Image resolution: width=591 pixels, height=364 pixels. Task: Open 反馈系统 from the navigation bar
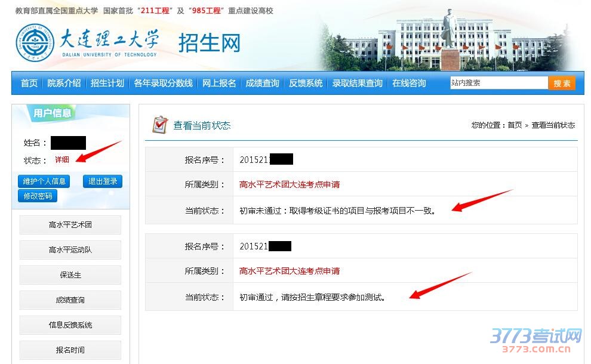pyautogui.click(x=306, y=84)
